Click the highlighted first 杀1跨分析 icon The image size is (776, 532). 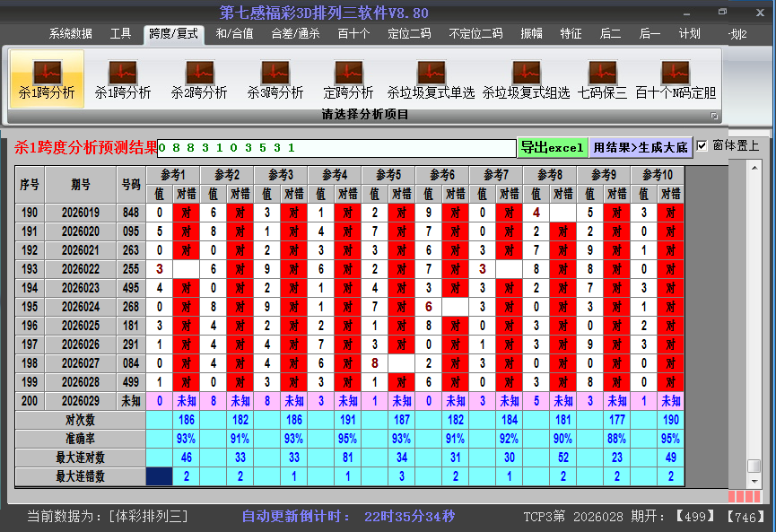pyautogui.click(x=47, y=79)
